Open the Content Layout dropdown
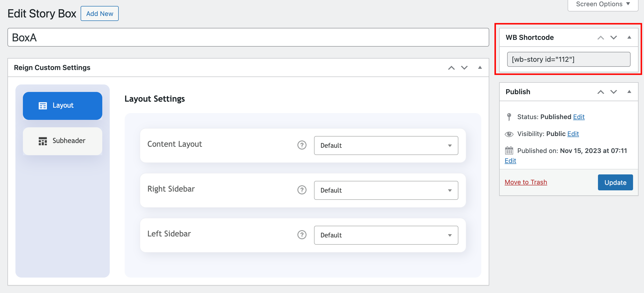 [386, 145]
